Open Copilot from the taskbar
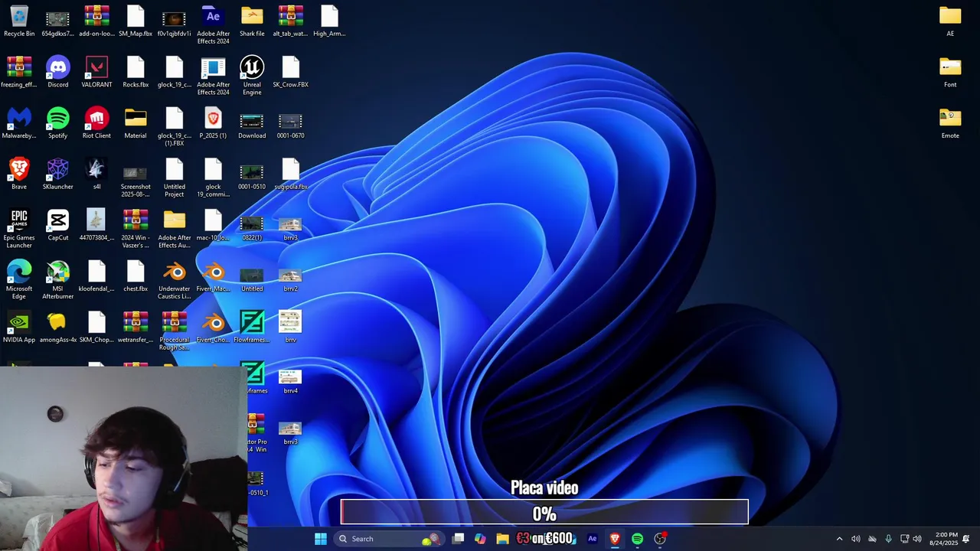The height and width of the screenshot is (551, 980). [480, 539]
